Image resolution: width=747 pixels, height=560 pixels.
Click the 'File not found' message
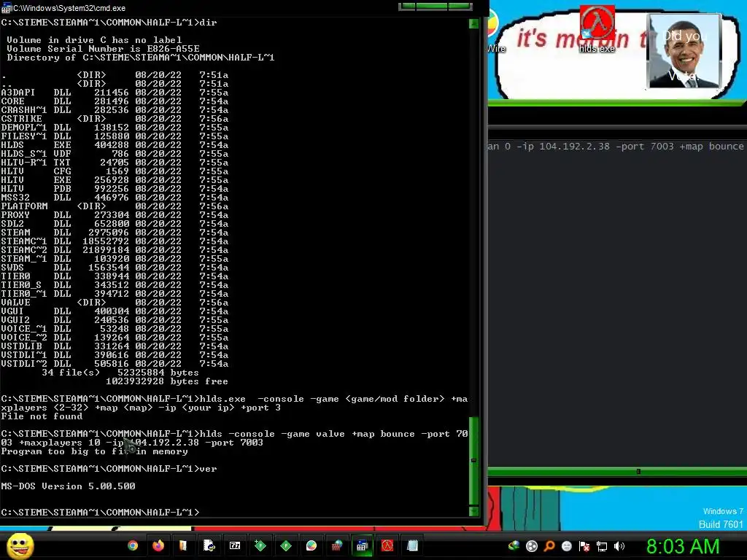[42, 416]
